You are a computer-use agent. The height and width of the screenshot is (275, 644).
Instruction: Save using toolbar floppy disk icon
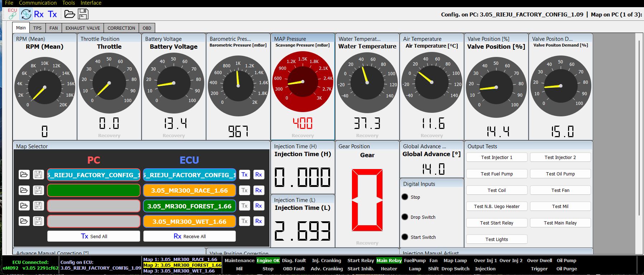[x=83, y=14]
